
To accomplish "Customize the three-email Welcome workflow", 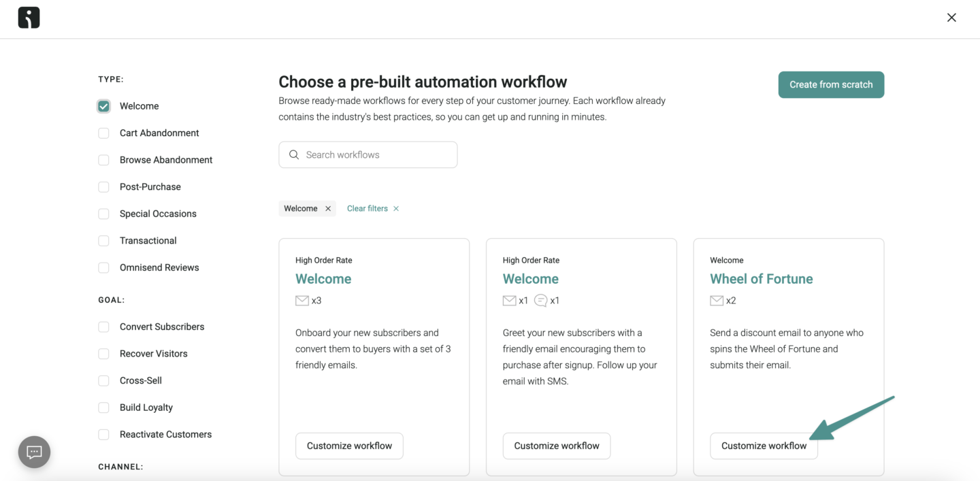I will [x=349, y=446].
